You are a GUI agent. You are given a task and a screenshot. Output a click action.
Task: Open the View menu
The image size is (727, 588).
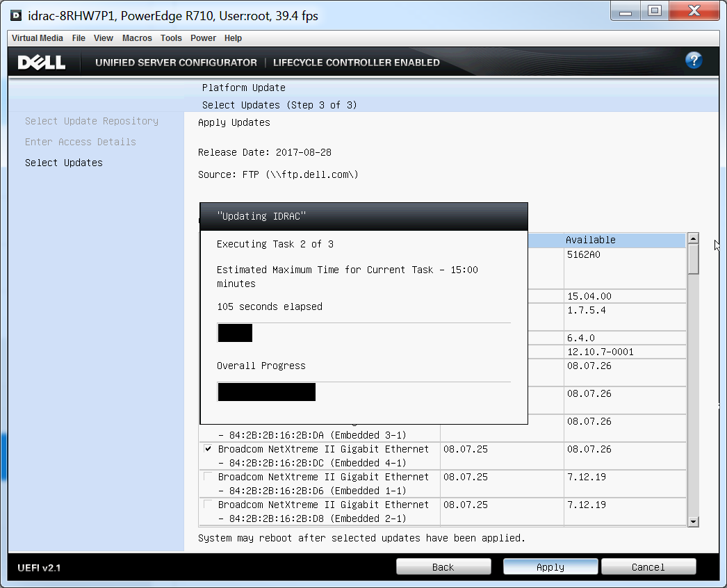pyautogui.click(x=104, y=38)
